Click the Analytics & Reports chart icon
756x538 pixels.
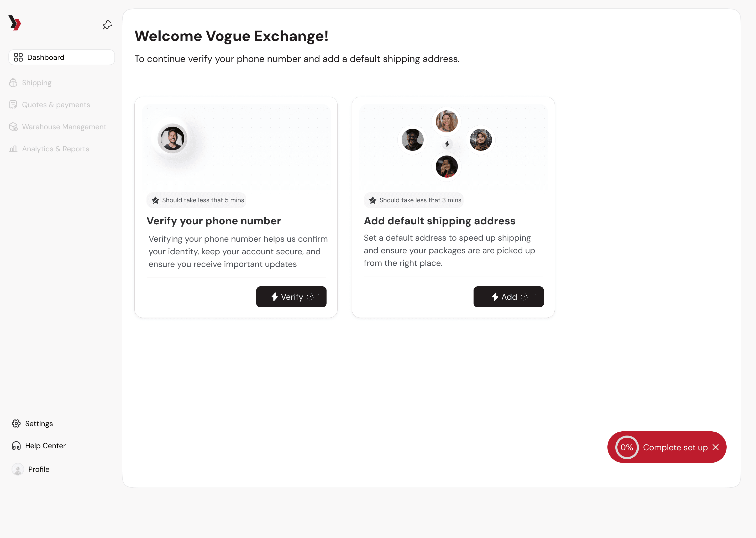[x=13, y=149]
